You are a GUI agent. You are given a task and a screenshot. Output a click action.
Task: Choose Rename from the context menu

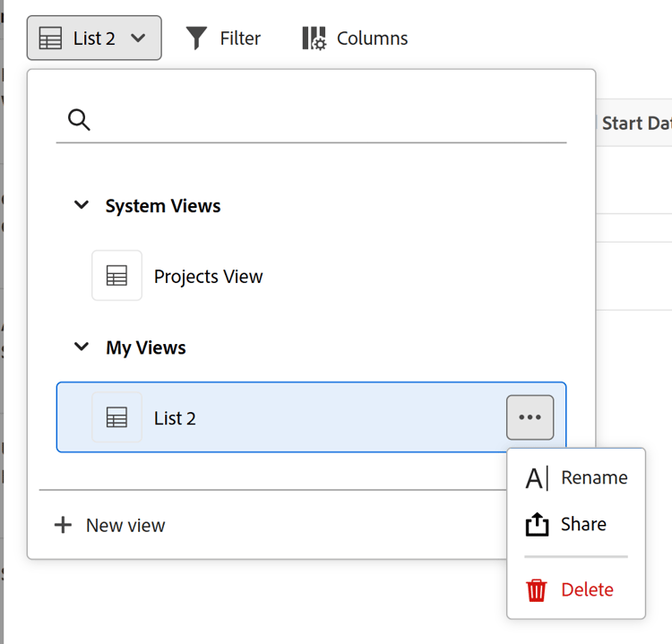coord(593,478)
